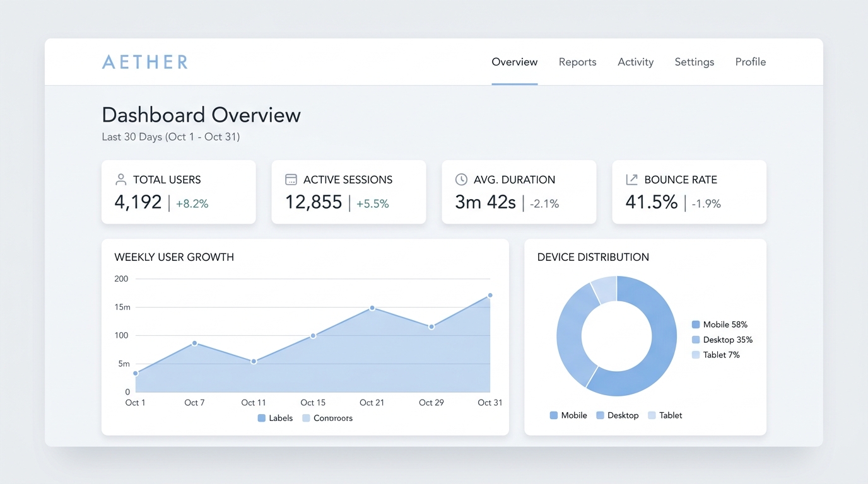The image size is (868, 484).
Task: Click the Mobile 58% legend entry
Action: (720, 325)
